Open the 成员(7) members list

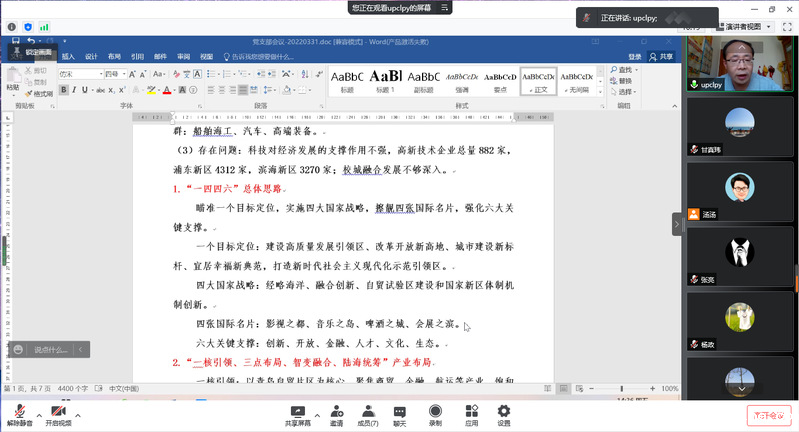click(368, 416)
